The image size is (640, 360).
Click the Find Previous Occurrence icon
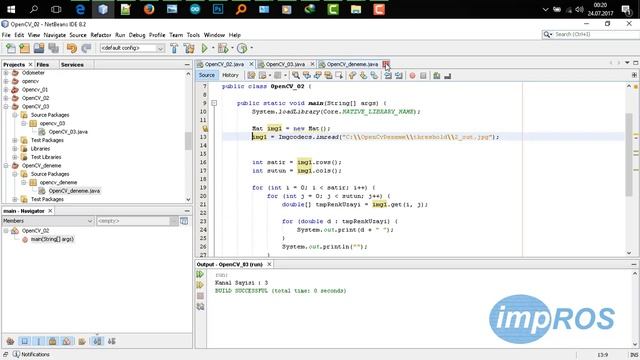pyautogui.click(x=307, y=76)
